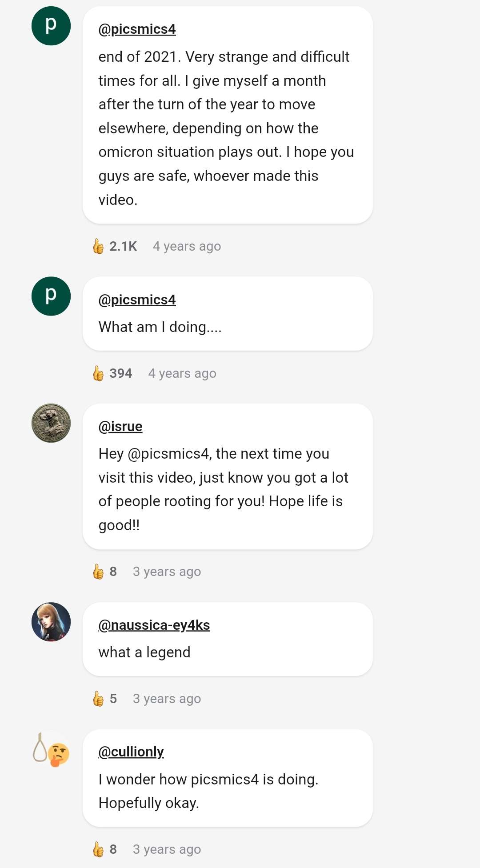Click the 394 like counter
480x868 pixels.
[x=120, y=373]
